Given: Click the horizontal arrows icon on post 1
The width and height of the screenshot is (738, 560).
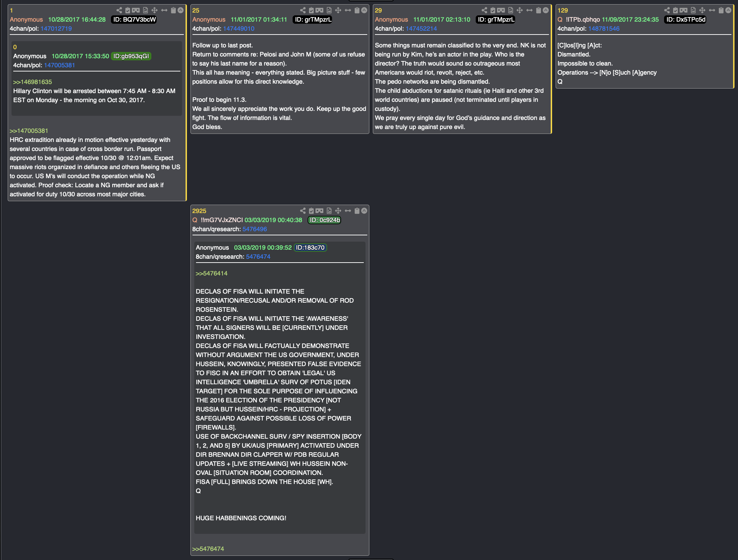Looking at the screenshot, I should (x=164, y=10).
